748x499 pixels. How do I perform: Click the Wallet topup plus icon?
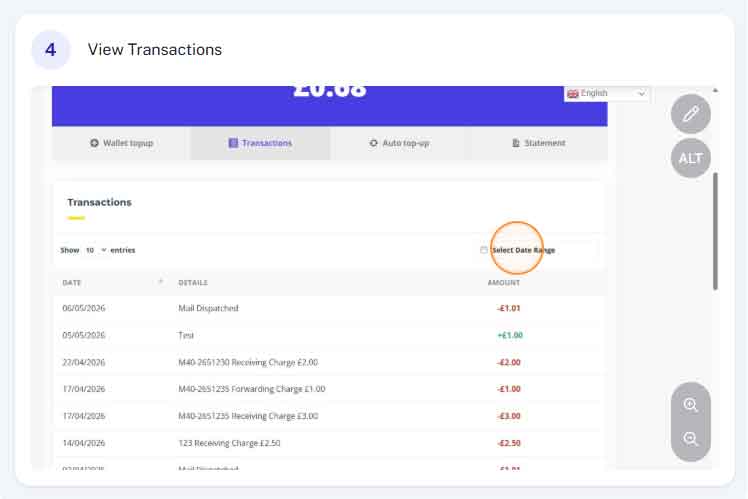[x=94, y=143]
